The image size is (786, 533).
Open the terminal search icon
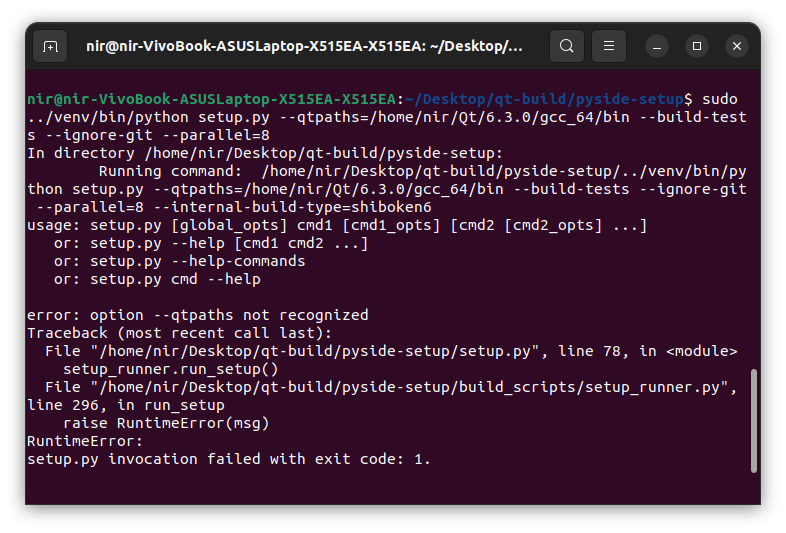566,46
